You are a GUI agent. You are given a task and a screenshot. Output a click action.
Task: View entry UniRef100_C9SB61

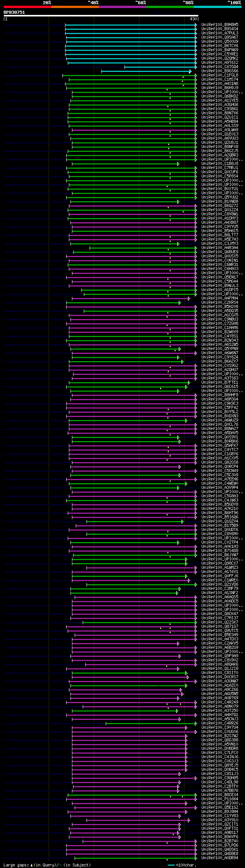(220, 109)
